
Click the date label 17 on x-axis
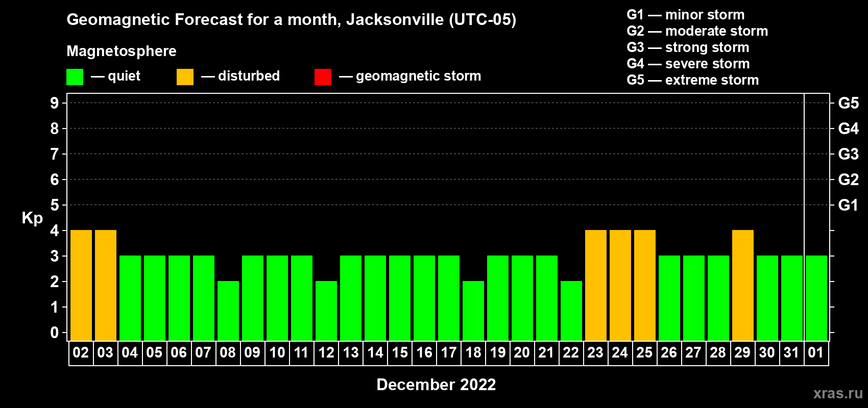449,352
